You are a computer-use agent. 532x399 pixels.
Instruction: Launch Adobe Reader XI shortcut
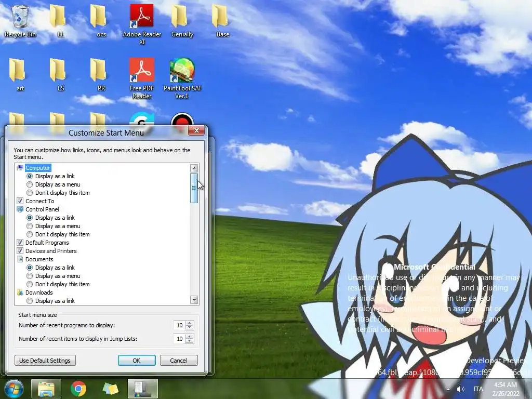[142, 24]
